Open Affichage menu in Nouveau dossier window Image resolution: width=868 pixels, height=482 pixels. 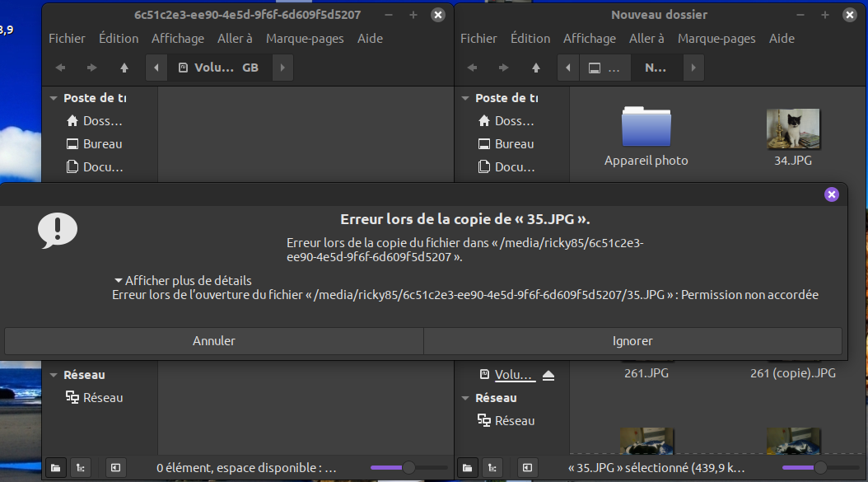coord(590,38)
